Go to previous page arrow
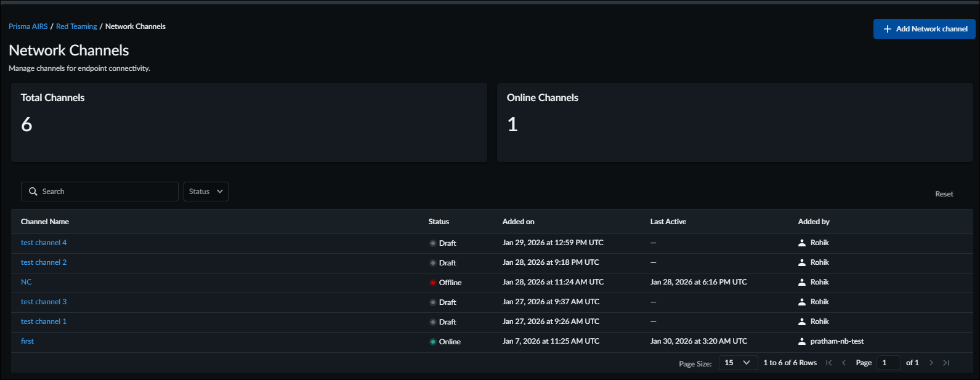The width and height of the screenshot is (980, 380). coord(844,363)
